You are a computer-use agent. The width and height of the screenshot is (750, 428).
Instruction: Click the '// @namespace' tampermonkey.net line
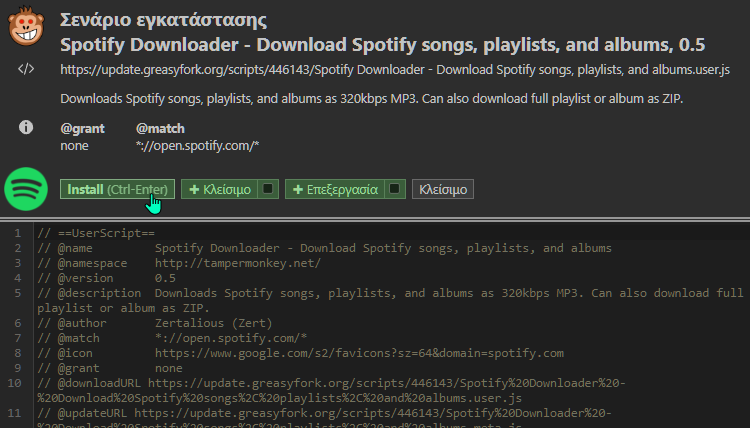point(179,263)
